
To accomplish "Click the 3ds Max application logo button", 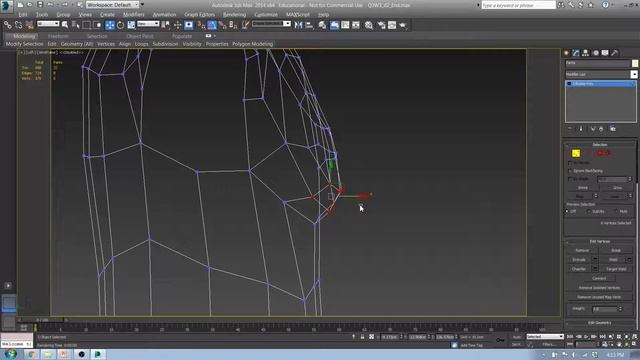I will coord(7,5).
